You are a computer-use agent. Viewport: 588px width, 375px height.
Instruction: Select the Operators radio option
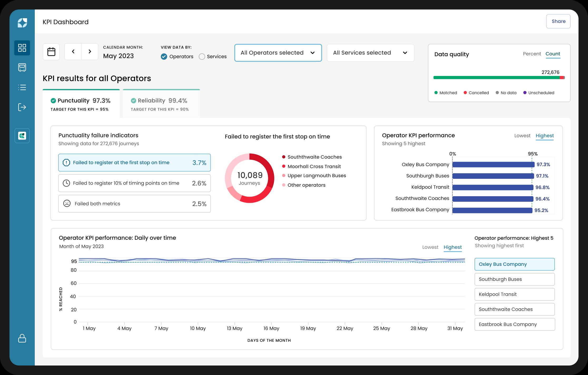(164, 57)
